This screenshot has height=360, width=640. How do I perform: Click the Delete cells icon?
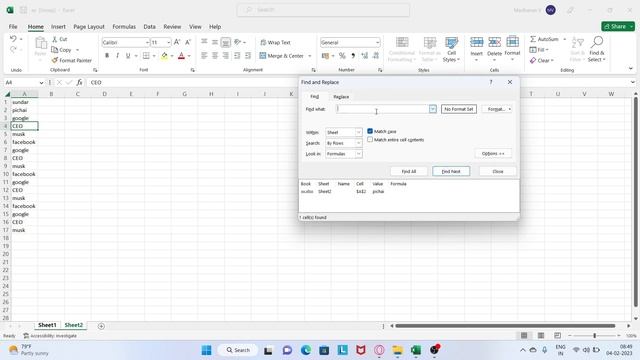click(494, 42)
